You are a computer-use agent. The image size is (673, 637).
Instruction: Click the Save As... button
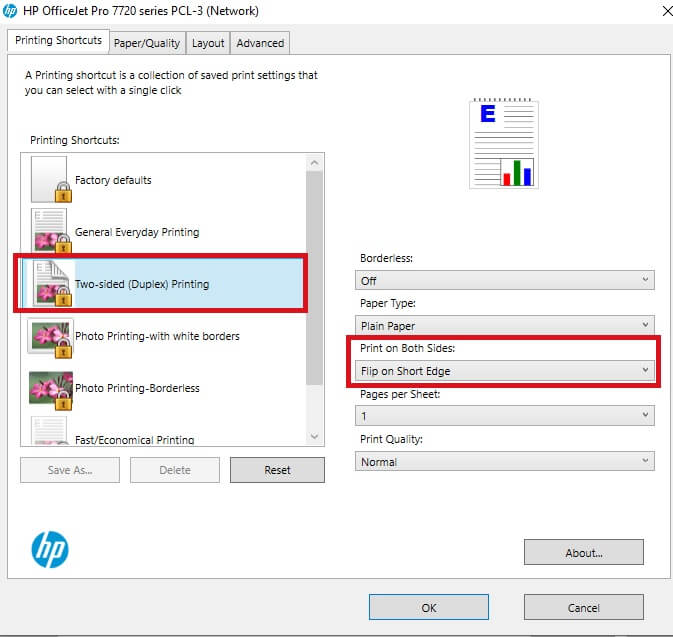coord(70,470)
